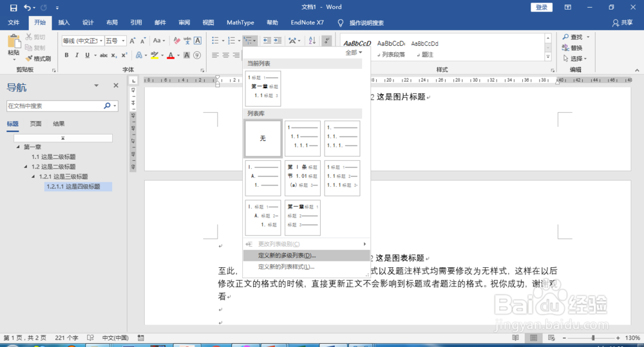644x347 pixels.
Task: Open highlight color dropdown arrow
Action: (162, 55)
